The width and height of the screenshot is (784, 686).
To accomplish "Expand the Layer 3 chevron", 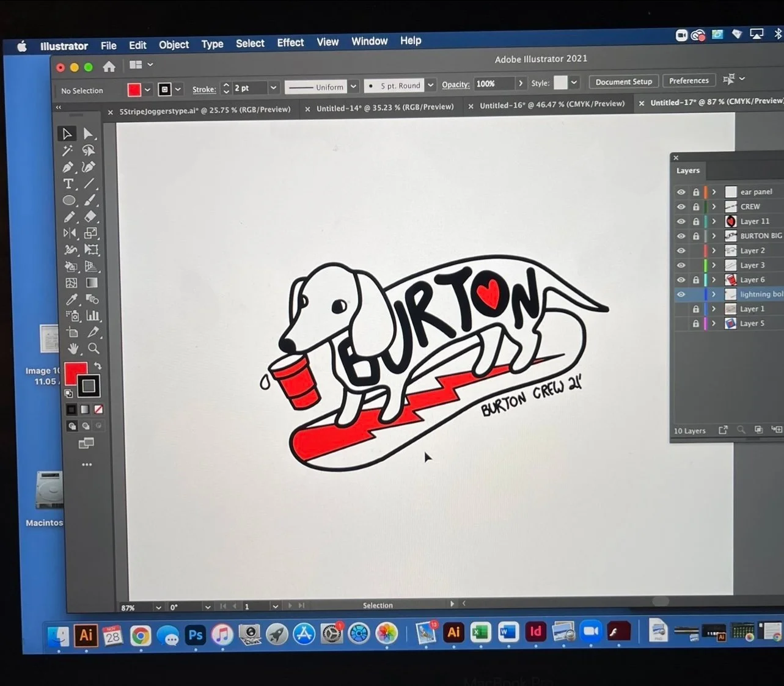I will pyautogui.click(x=714, y=265).
